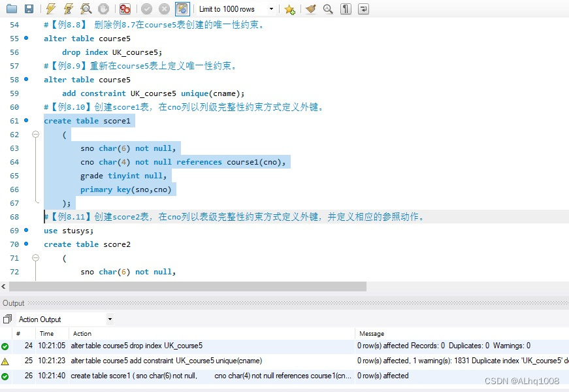Click the statement marker on line 69
The image size is (569, 392).
(26, 230)
